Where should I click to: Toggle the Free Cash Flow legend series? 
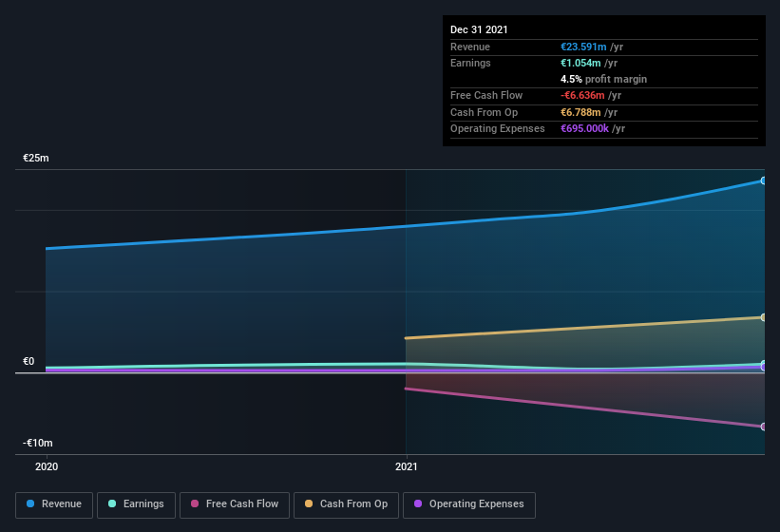tap(235, 504)
